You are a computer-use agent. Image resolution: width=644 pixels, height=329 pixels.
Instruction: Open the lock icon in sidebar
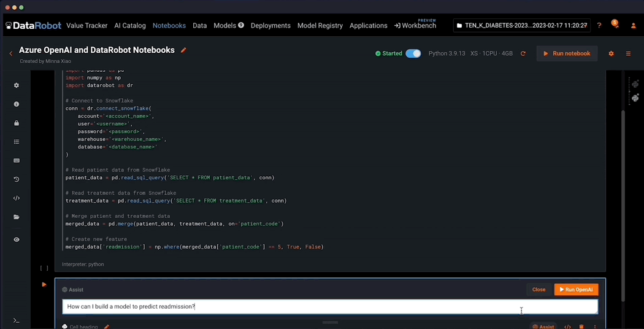(x=17, y=123)
